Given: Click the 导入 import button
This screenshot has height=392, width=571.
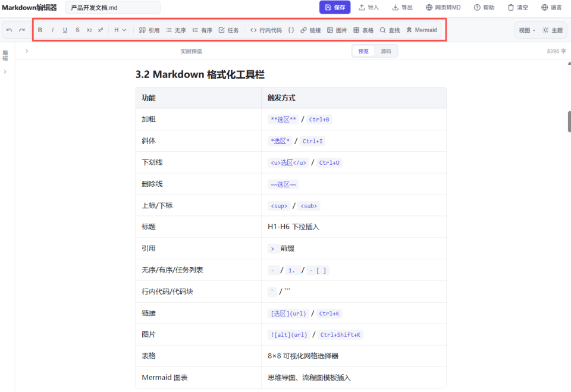Looking at the screenshot, I should 369,7.
